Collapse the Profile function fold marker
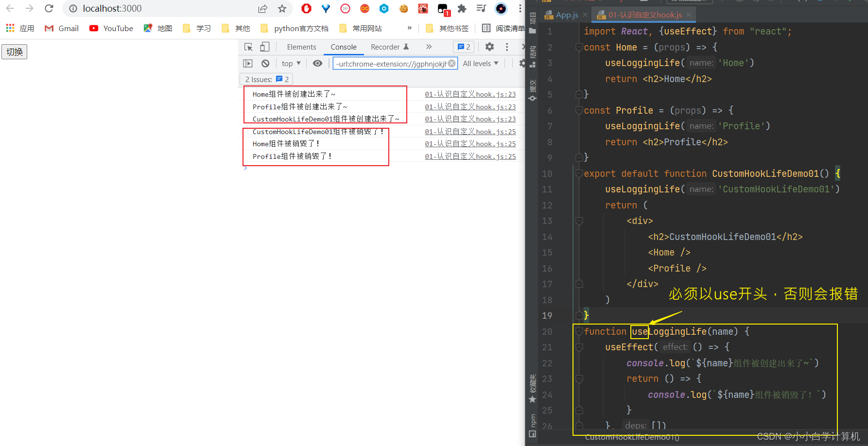 [x=579, y=110]
